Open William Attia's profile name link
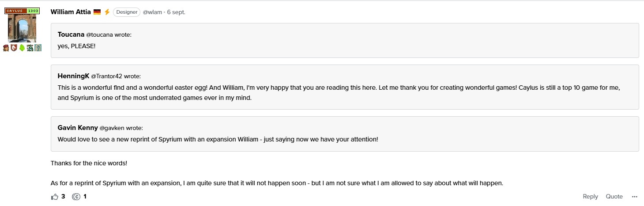The image size is (644, 206). click(71, 12)
